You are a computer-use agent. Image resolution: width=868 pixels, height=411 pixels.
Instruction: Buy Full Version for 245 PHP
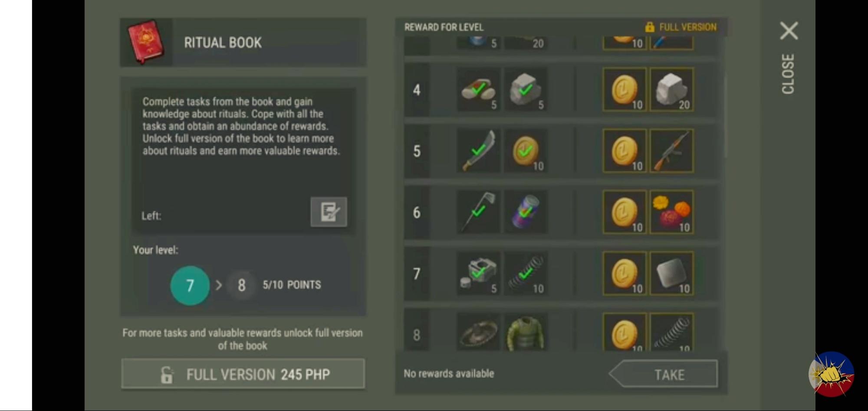(x=243, y=374)
